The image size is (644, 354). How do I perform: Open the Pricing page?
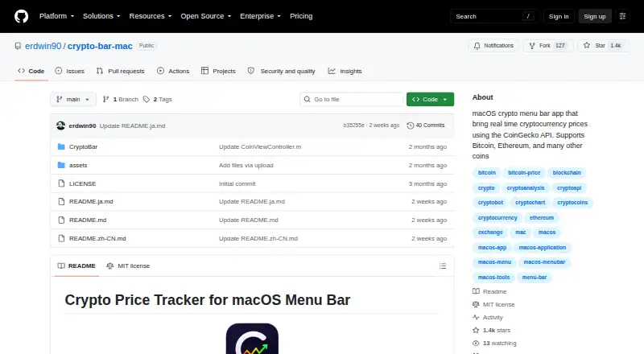pyautogui.click(x=301, y=16)
